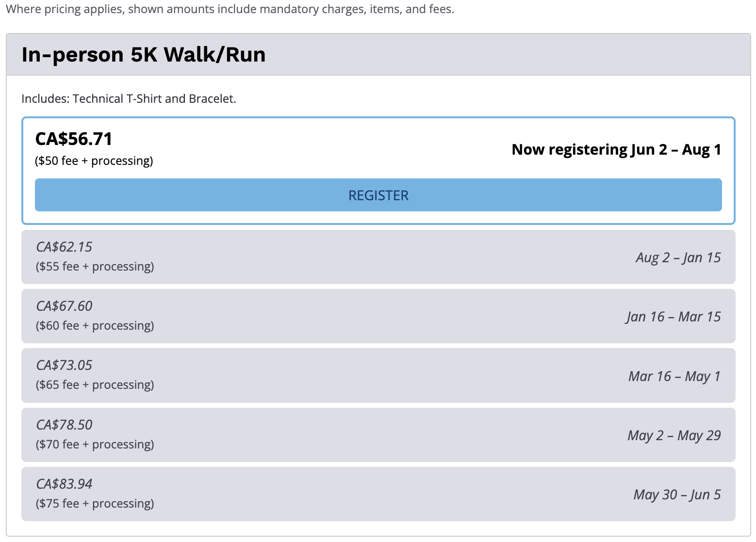The image size is (756, 542).
Task: Click the blue REGISTER button
Action: click(x=378, y=195)
